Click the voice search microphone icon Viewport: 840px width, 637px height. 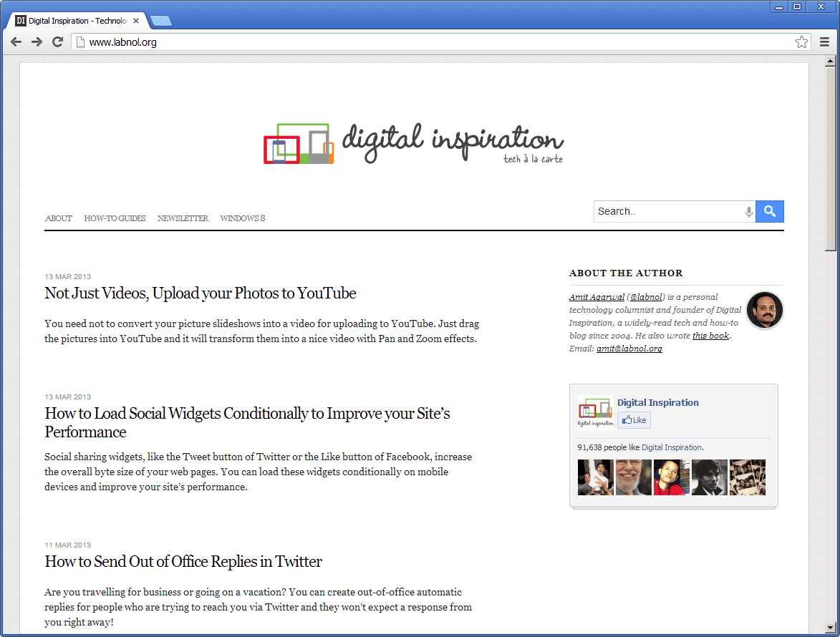click(748, 212)
